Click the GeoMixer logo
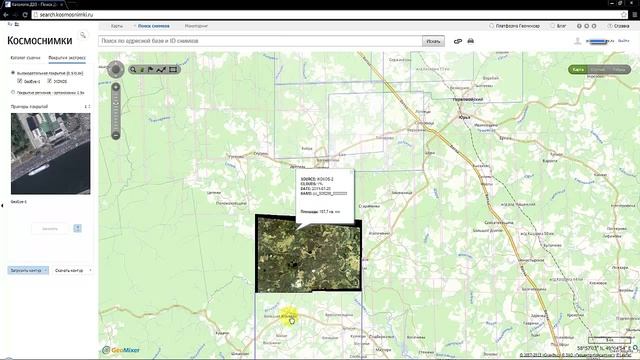Viewport: 640px width, 360px height. [121, 350]
